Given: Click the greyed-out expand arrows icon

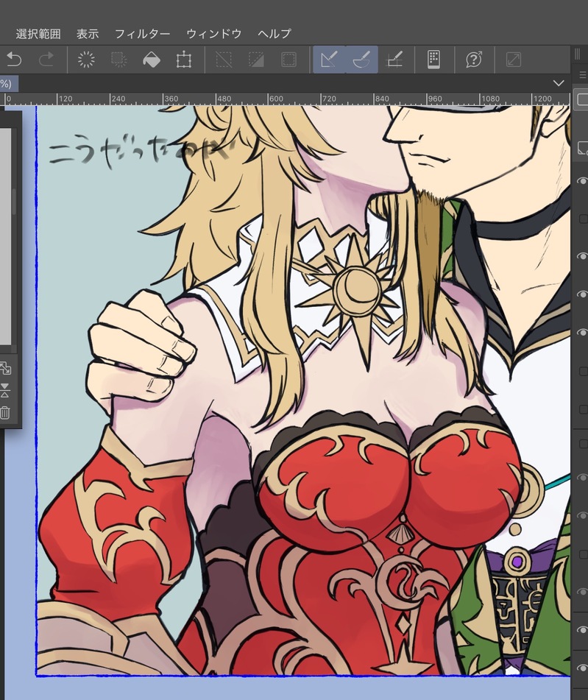Looking at the screenshot, I should coord(514,60).
